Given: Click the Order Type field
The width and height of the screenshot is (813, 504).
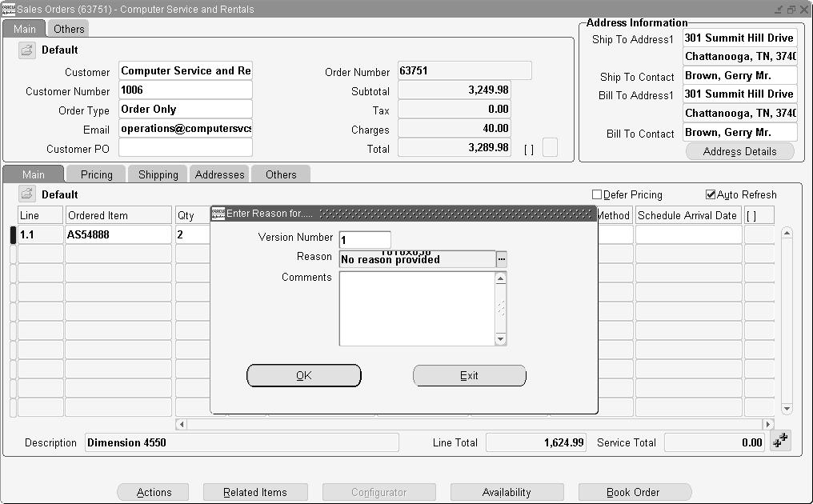Looking at the screenshot, I should [x=186, y=109].
